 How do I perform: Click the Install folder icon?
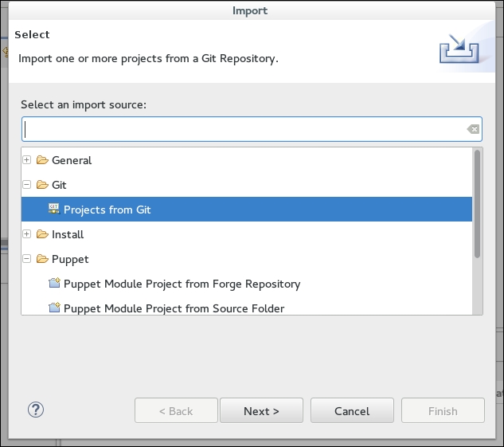point(43,234)
